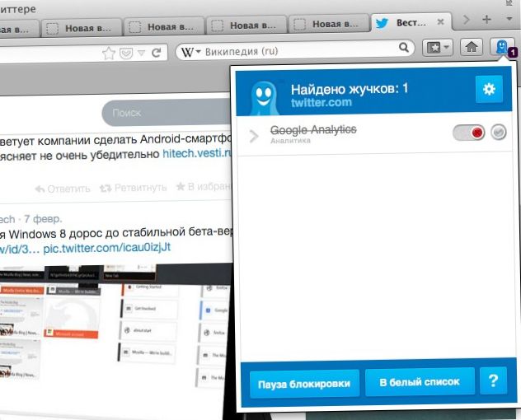
Task: Bookmark this page with the star icon
Action: [109, 53]
